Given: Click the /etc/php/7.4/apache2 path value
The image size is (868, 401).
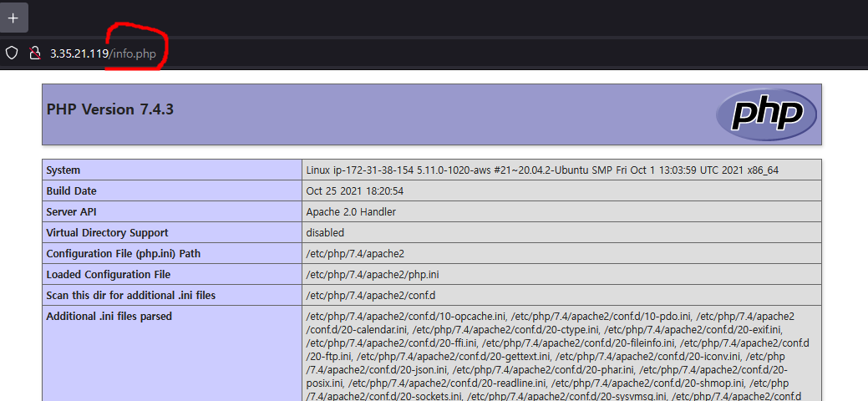Looking at the screenshot, I should coord(355,254).
